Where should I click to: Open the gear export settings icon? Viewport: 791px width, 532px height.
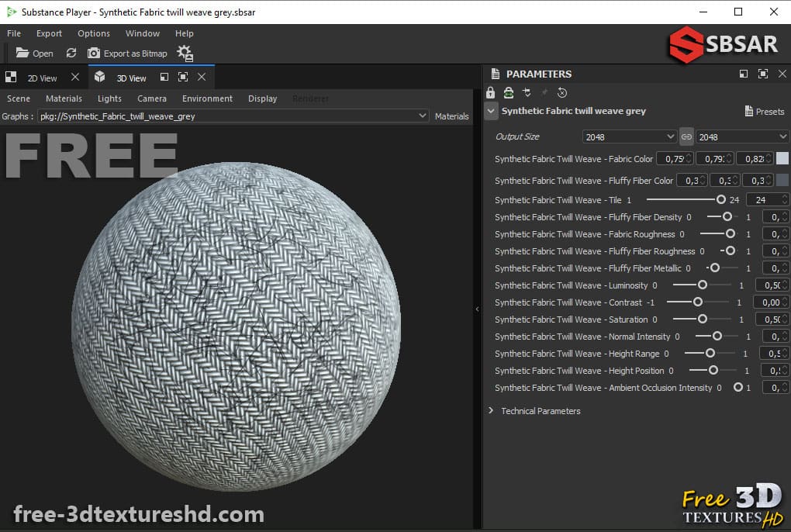(185, 53)
